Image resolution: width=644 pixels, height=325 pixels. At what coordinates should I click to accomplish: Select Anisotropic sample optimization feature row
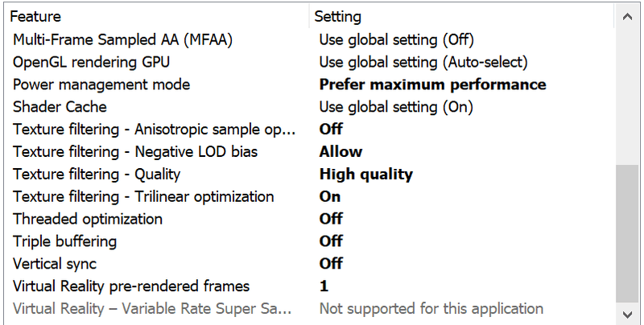pyautogui.click(x=155, y=130)
